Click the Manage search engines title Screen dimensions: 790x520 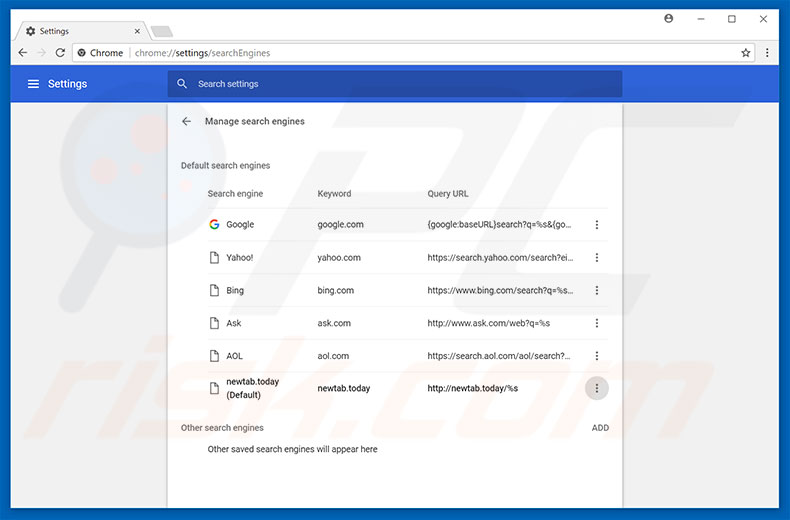point(254,121)
